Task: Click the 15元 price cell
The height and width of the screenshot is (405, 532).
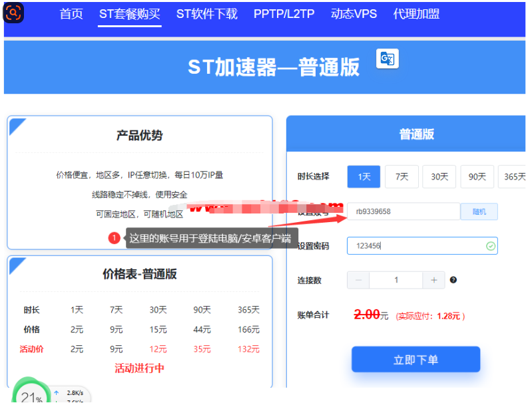Action: coord(158,329)
